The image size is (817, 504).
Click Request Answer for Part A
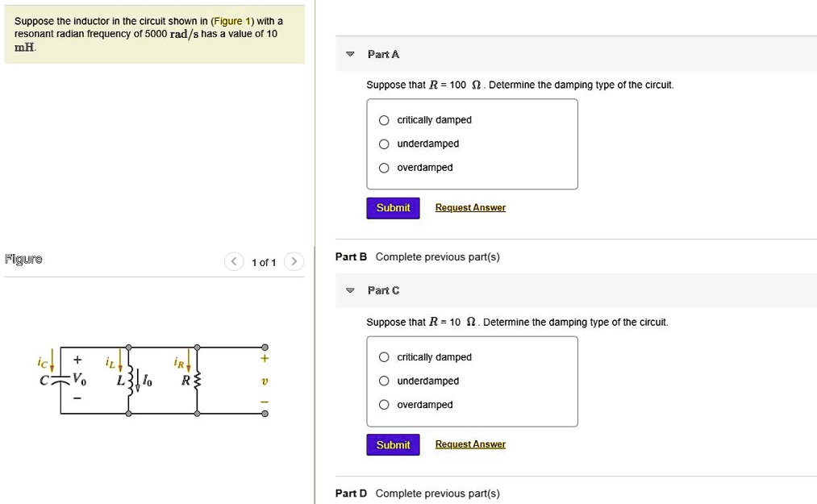click(x=470, y=207)
